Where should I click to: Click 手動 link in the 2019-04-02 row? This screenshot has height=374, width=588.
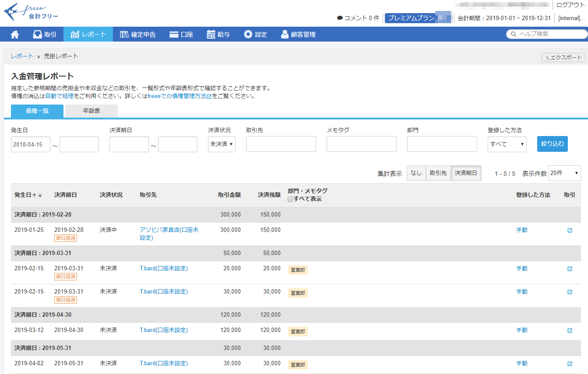point(522,363)
